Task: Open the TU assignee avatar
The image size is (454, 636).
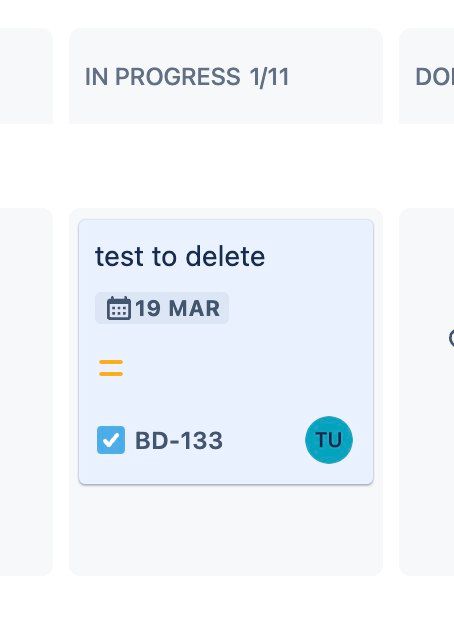Action: click(x=329, y=440)
